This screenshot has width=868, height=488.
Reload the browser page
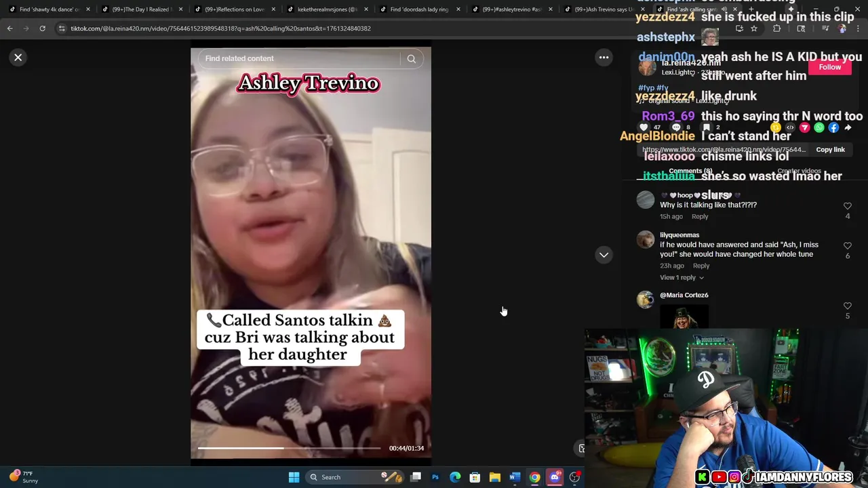42,28
